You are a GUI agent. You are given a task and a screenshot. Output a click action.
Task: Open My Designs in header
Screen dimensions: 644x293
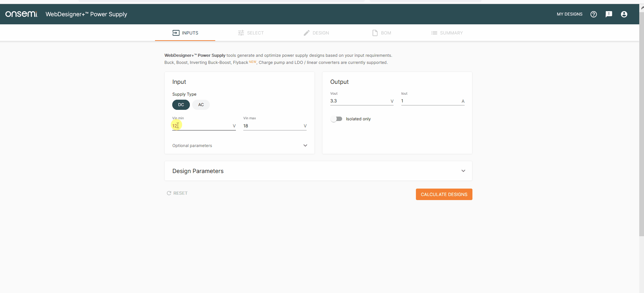pos(570,14)
